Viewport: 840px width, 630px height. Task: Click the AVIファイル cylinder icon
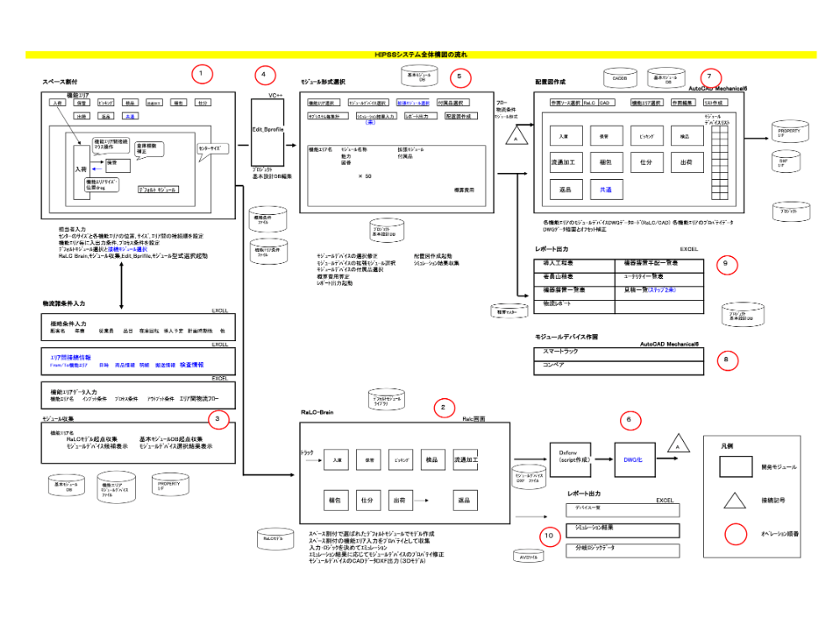(x=528, y=555)
